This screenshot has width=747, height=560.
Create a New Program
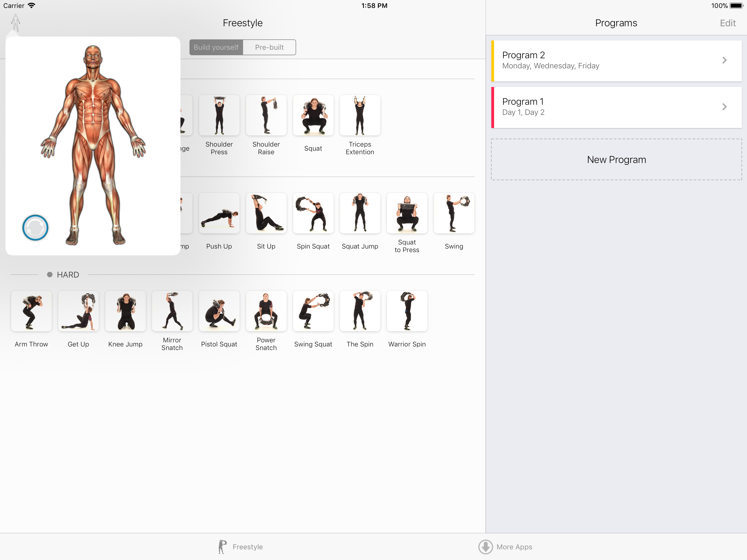tap(616, 159)
